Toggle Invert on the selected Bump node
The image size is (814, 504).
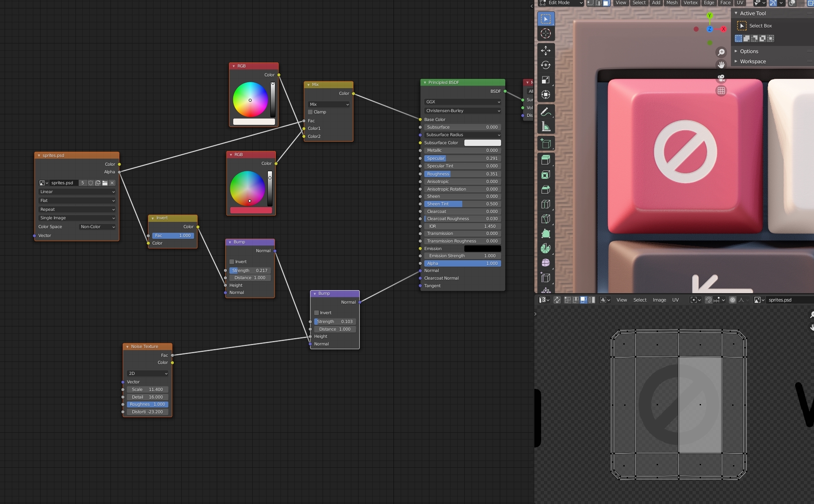pyautogui.click(x=316, y=313)
